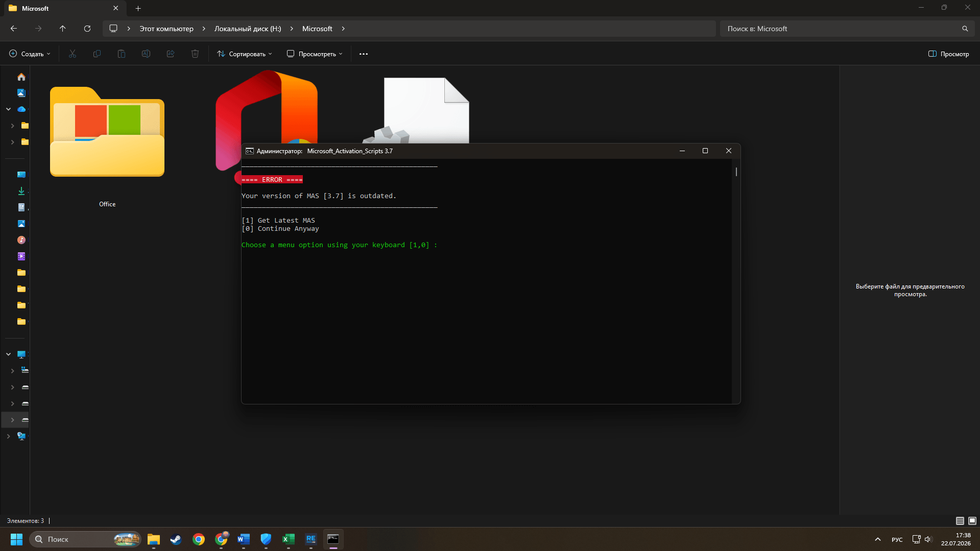Add a new Explorer tab
Viewport: 980px width, 551px height.
[x=138, y=8]
